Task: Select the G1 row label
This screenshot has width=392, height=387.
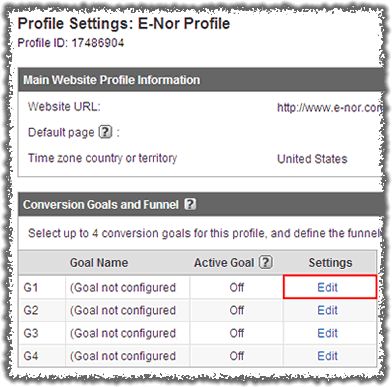Action: point(31,287)
